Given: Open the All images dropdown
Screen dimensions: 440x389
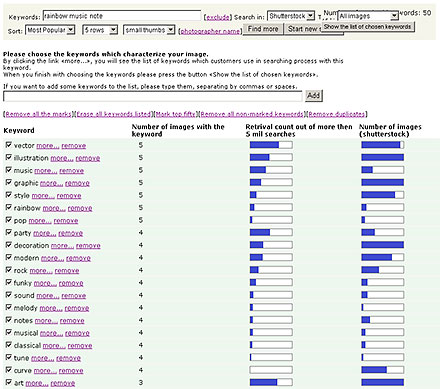Looking at the screenshot, I should [368, 16].
